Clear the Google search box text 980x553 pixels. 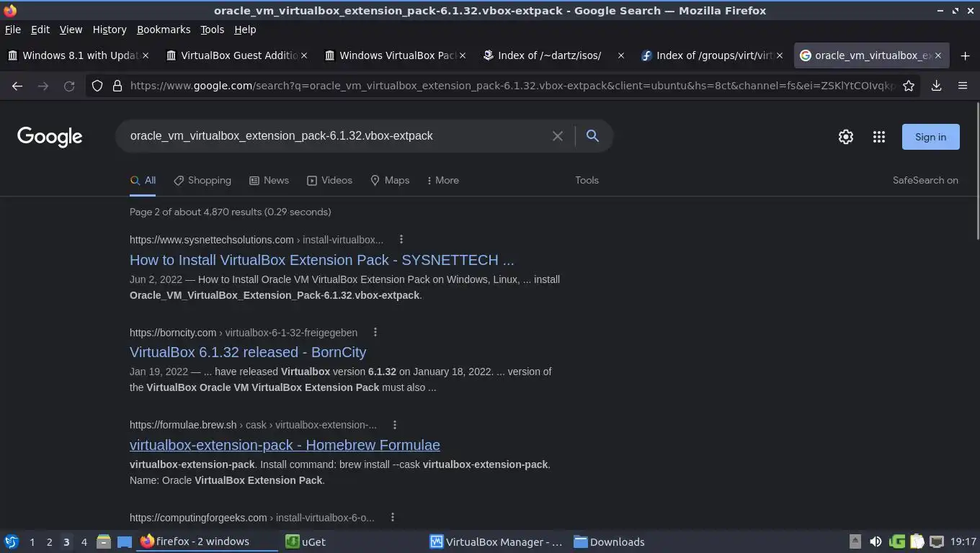(x=557, y=136)
